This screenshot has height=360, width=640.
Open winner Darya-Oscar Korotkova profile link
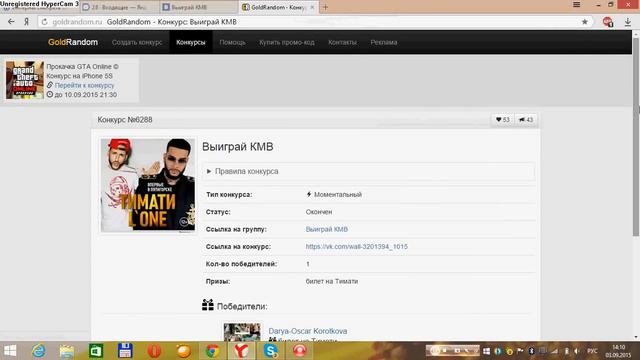click(x=308, y=331)
